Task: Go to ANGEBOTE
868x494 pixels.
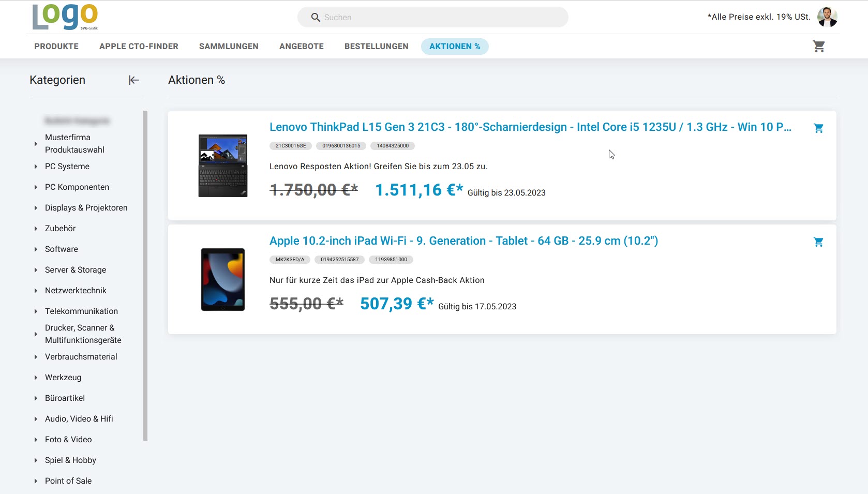Action: point(302,47)
